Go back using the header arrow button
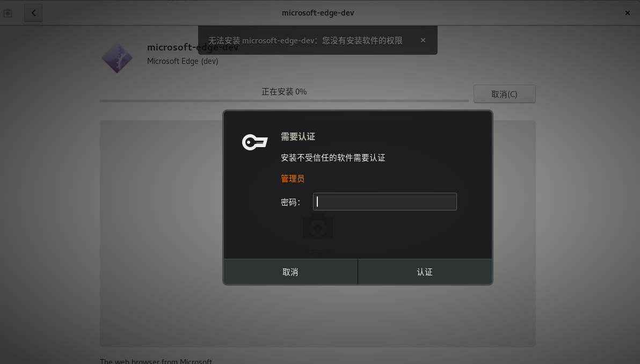The image size is (640, 364). (33, 13)
